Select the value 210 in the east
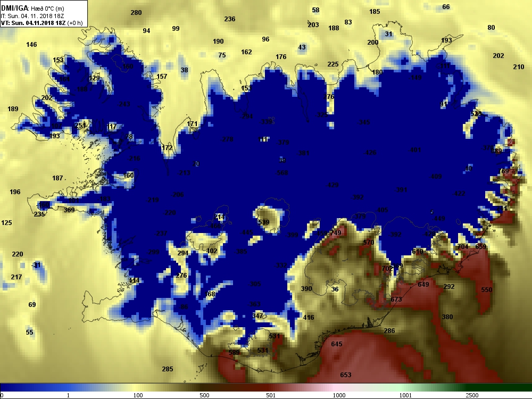The width and height of the screenshot is (532, 399). tap(518, 67)
